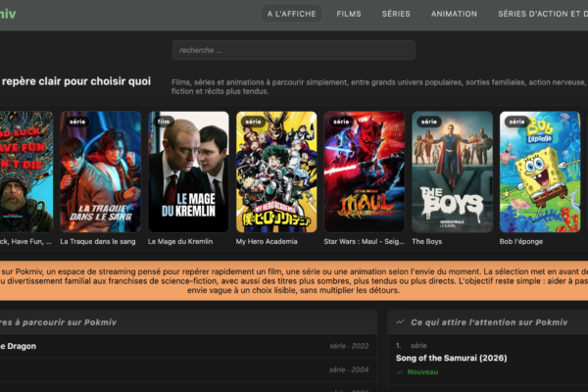The height and width of the screenshot is (392, 588).
Task: Click trend icon beside Ce qui attire
Action: pyautogui.click(x=400, y=321)
